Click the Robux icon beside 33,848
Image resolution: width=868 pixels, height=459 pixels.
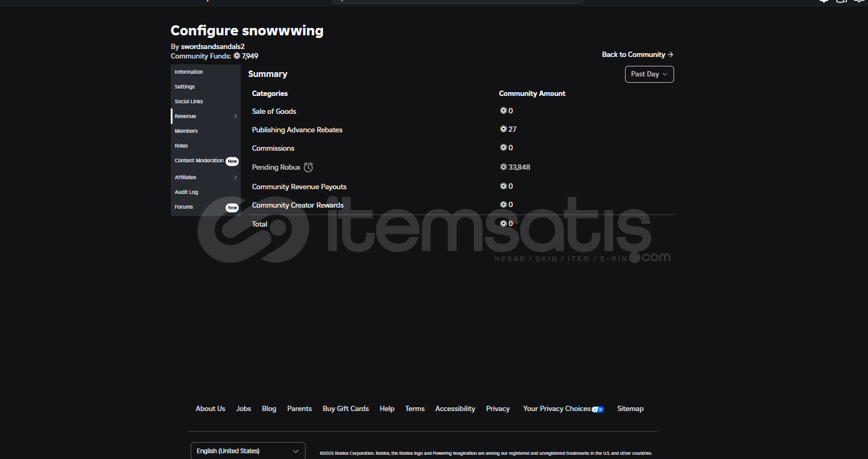pyautogui.click(x=503, y=167)
